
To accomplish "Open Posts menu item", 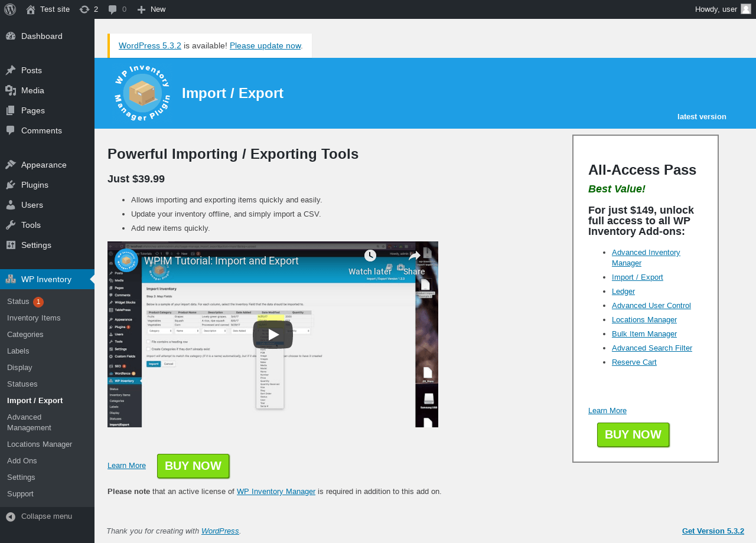I will click(x=47, y=70).
